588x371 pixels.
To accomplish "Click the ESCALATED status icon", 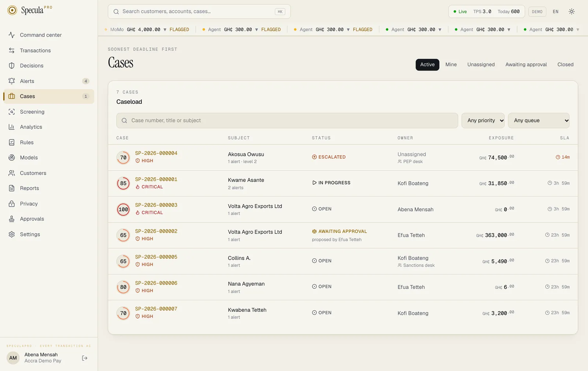I will (x=314, y=157).
